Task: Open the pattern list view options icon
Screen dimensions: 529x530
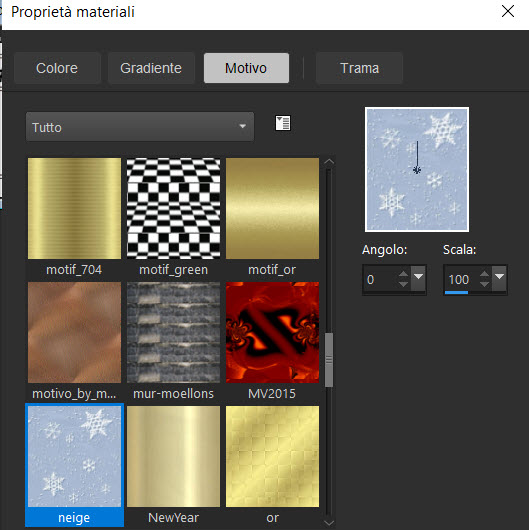Action: tap(283, 123)
